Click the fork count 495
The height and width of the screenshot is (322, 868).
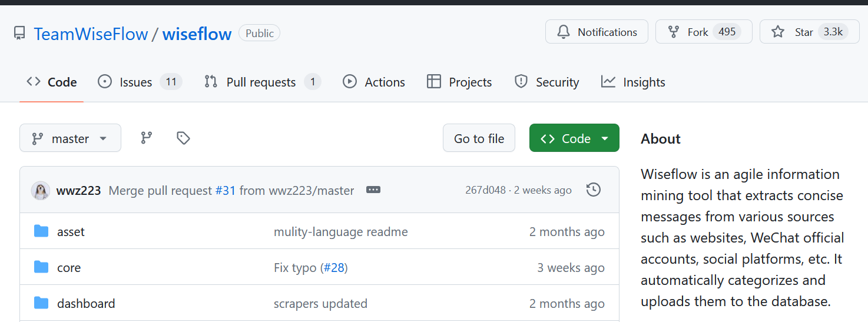click(x=727, y=32)
